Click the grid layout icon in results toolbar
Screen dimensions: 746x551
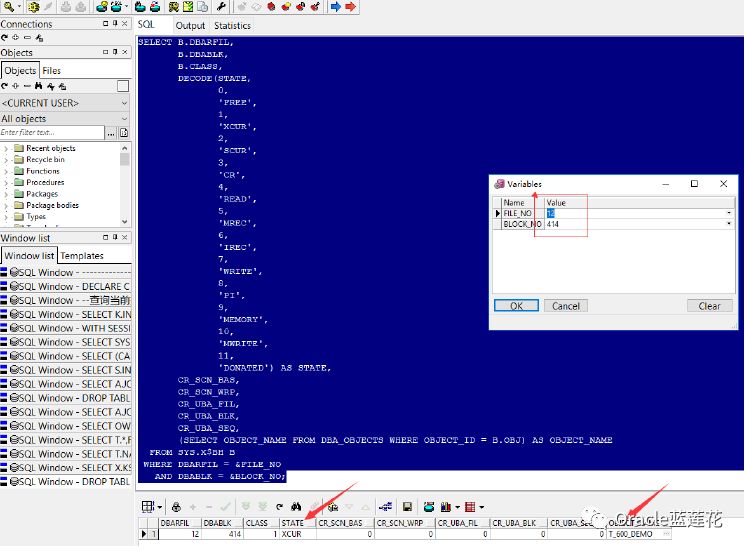click(148, 507)
